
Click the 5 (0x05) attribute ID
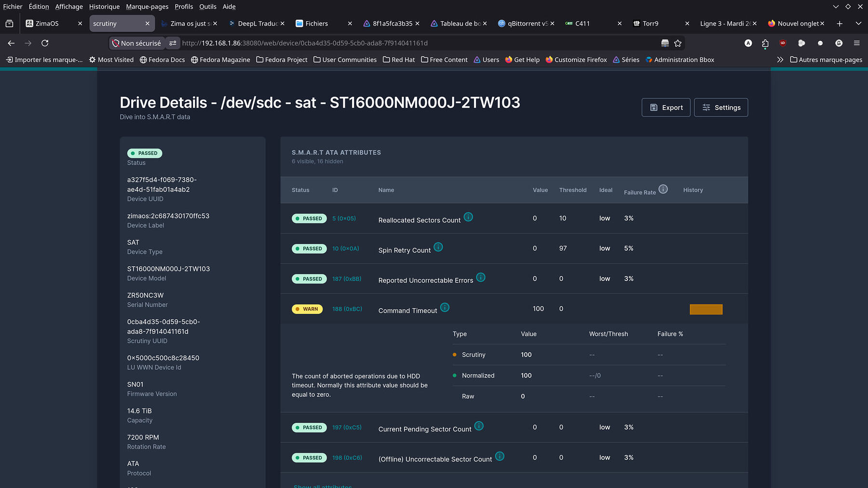(x=344, y=218)
